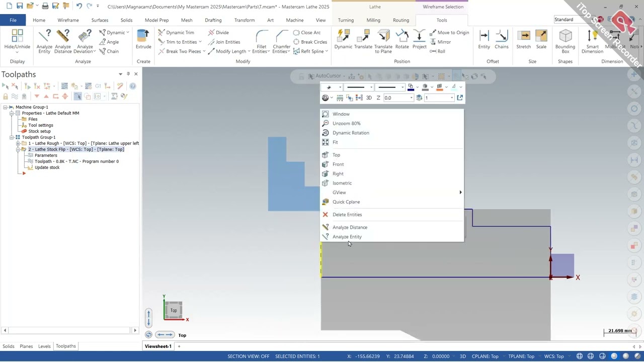
Task: Click the Bounding Box shape tool
Action: [x=566, y=41]
